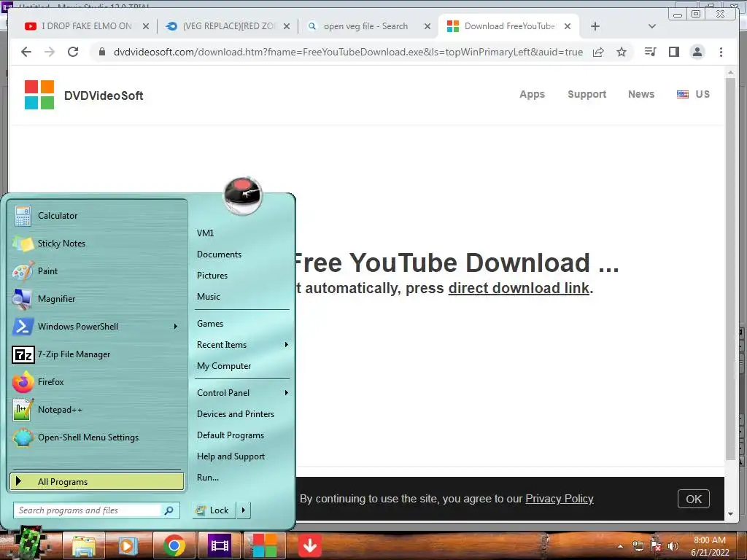
Task: Accept cookie notice with OK
Action: (694, 499)
